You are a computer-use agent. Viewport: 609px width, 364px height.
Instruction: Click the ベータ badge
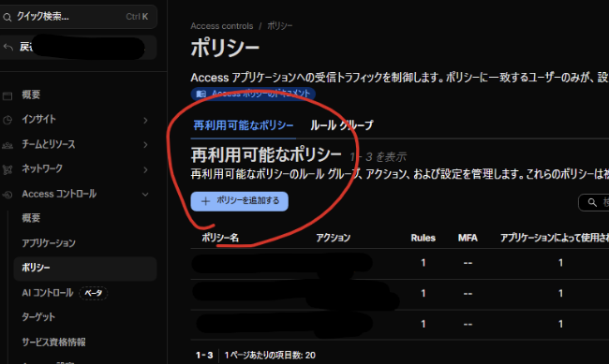(x=93, y=293)
